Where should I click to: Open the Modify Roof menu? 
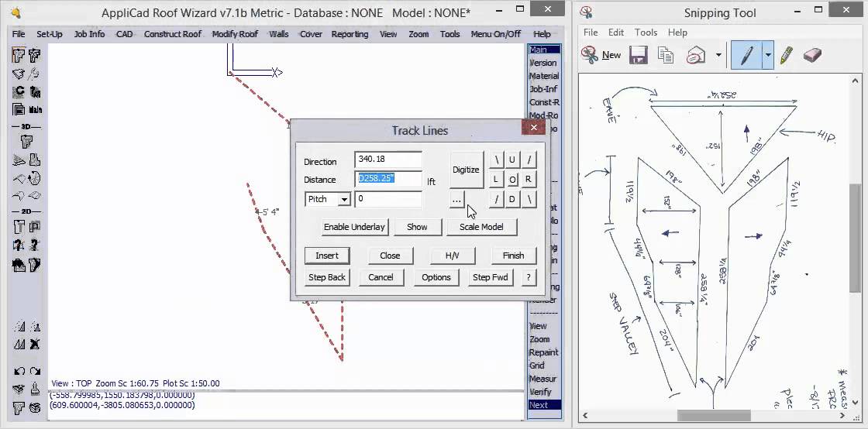236,34
